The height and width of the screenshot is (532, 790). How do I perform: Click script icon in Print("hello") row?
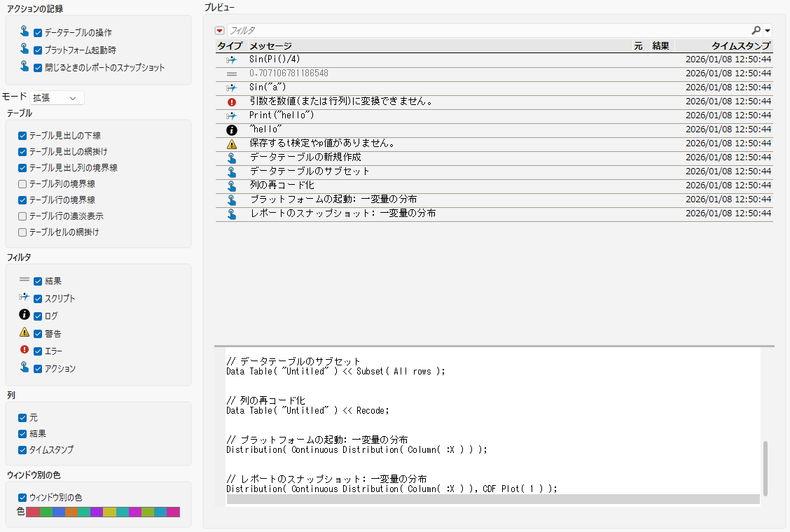[231, 116]
